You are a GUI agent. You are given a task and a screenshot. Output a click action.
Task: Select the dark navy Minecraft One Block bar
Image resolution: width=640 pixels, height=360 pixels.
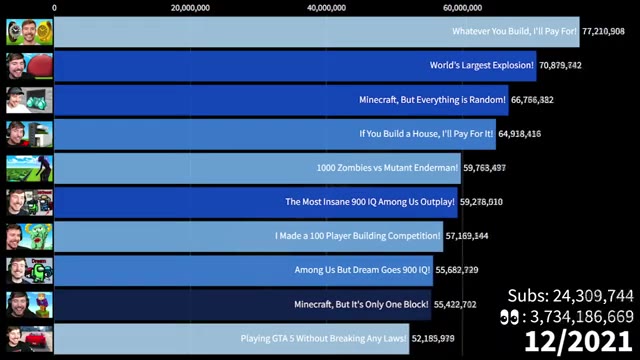(242, 304)
